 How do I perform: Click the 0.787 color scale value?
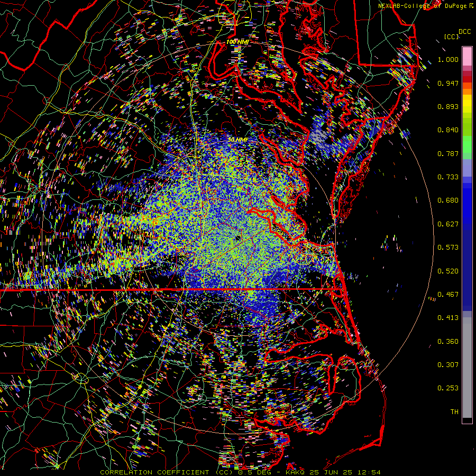click(x=448, y=153)
